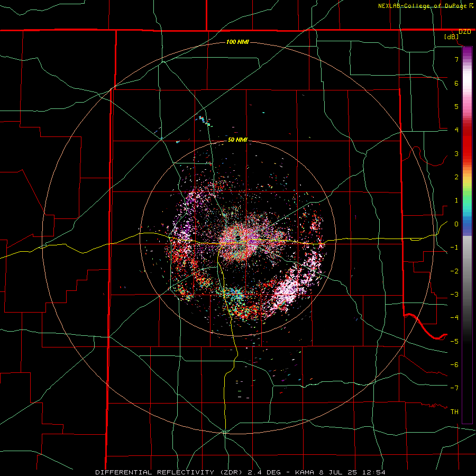
Task: Click the 4 dB value on color scale
Action: 456,130
